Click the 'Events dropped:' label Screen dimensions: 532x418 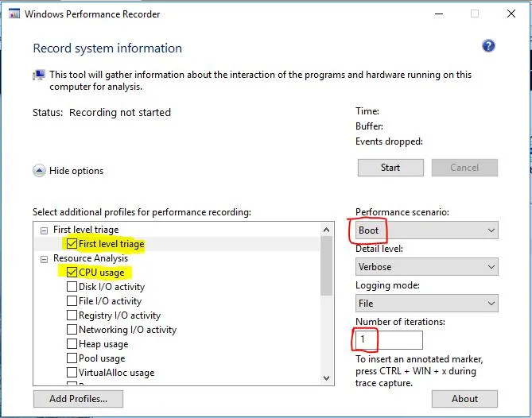coord(389,141)
